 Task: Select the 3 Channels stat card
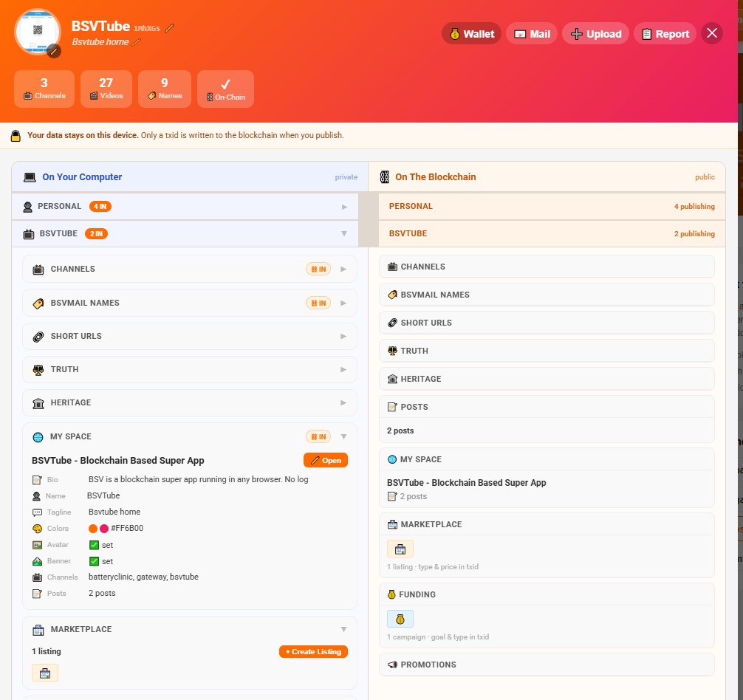[44, 89]
